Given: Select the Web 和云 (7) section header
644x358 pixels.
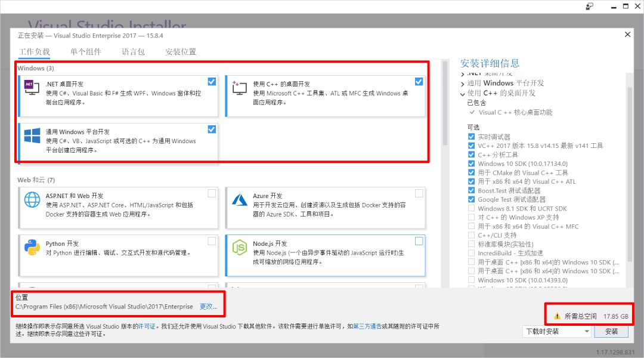Looking at the screenshot, I should 36,180.
